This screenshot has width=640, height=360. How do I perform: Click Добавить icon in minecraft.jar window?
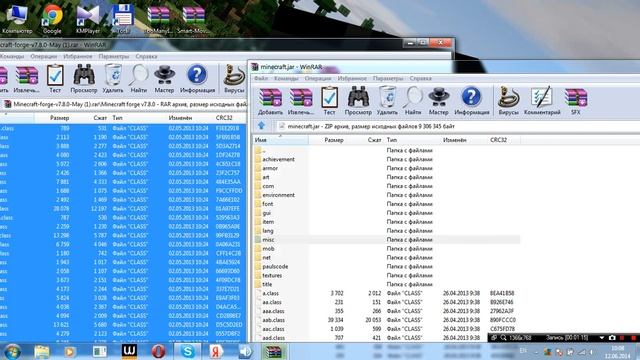coord(270,101)
